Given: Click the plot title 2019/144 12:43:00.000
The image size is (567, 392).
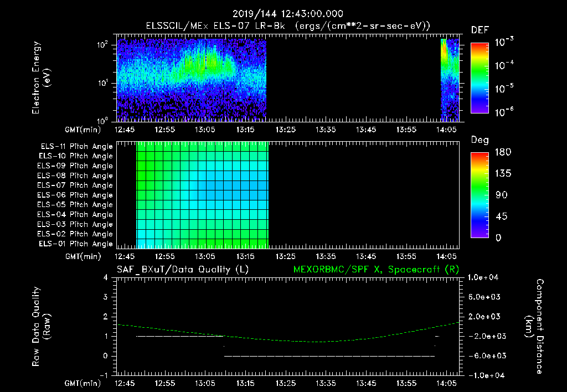Looking at the screenshot, I should (288, 14).
